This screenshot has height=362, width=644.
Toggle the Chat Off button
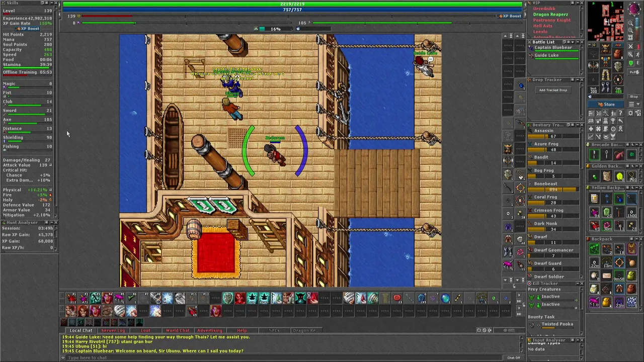pos(513,357)
